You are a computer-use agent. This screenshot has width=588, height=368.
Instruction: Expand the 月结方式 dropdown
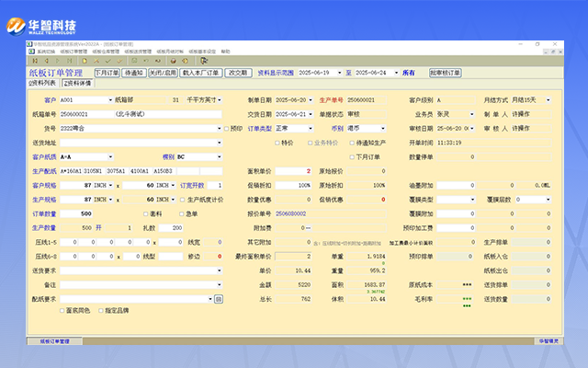click(x=549, y=99)
